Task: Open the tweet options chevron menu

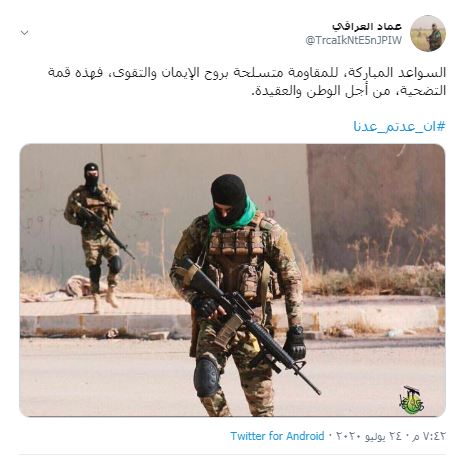Action: (x=24, y=33)
